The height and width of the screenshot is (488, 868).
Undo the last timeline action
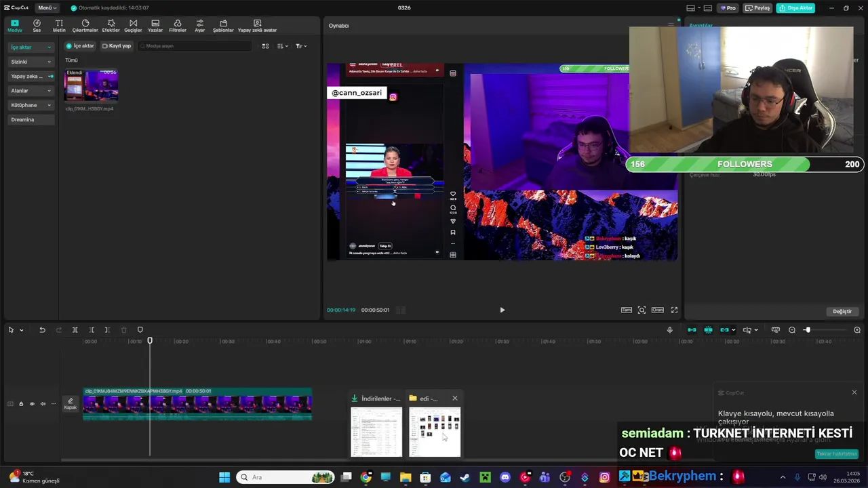click(42, 330)
